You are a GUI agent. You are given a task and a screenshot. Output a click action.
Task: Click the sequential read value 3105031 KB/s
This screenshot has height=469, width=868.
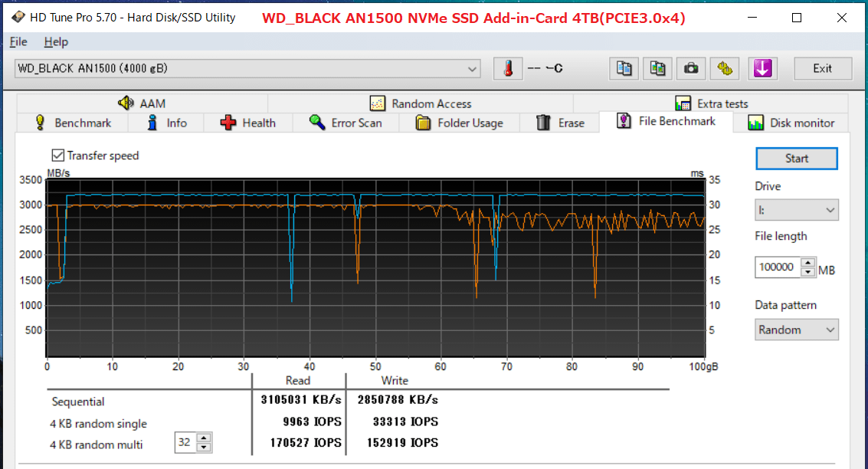[301, 400]
